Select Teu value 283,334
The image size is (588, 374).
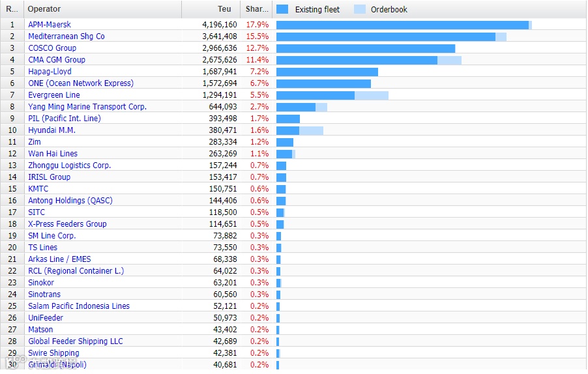coord(223,142)
